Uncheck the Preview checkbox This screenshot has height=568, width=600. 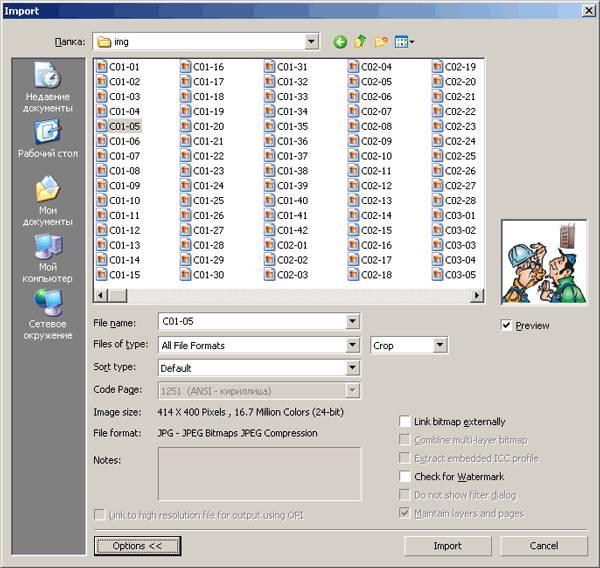tap(506, 325)
